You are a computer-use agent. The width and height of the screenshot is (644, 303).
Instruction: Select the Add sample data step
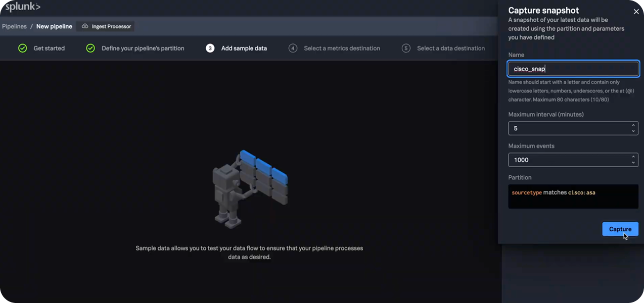click(x=244, y=48)
